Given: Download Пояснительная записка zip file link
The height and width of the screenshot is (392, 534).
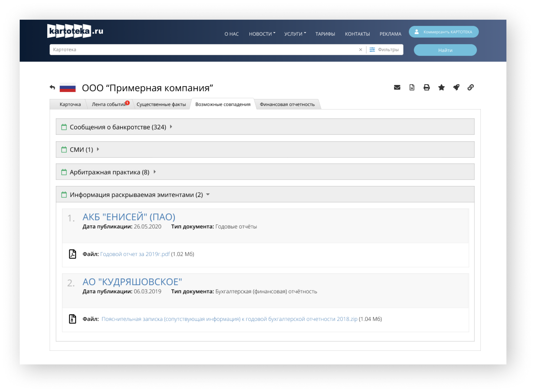Looking at the screenshot, I should [x=229, y=319].
